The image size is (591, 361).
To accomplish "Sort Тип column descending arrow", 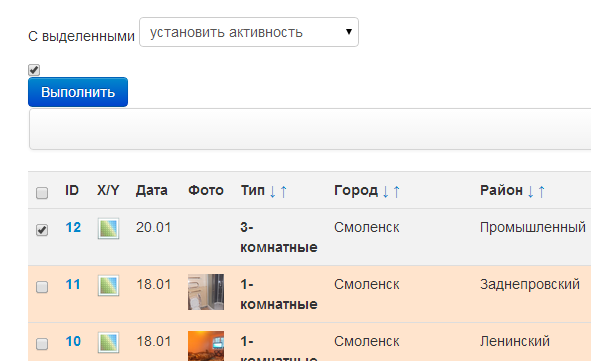I will coord(273,191).
